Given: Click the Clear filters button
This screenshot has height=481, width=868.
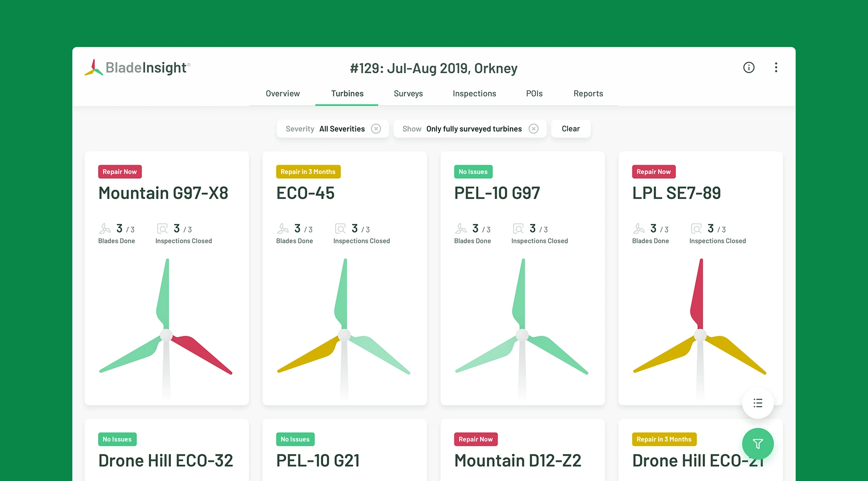Looking at the screenshot, I should coord(571,129).
